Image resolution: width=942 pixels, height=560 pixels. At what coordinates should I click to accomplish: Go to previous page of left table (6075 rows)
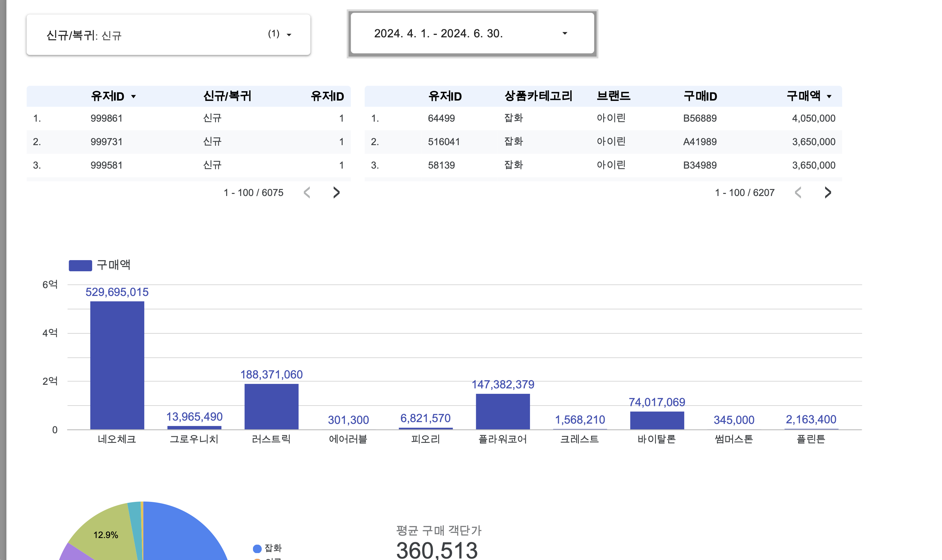307,192
